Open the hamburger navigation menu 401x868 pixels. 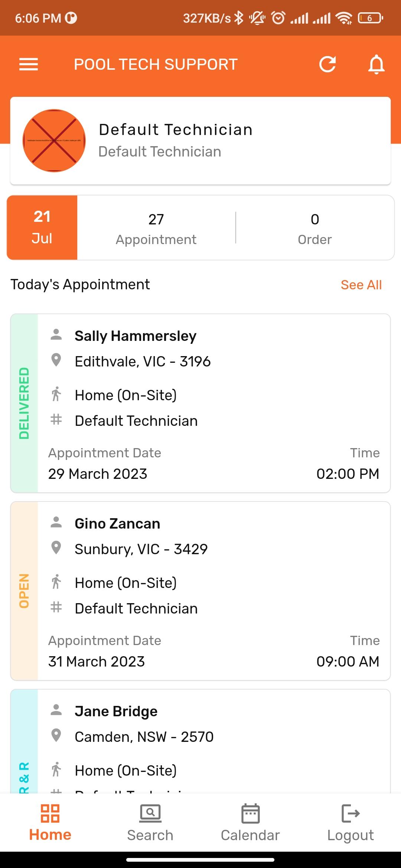pyautogui.click(x=29, y=64)
